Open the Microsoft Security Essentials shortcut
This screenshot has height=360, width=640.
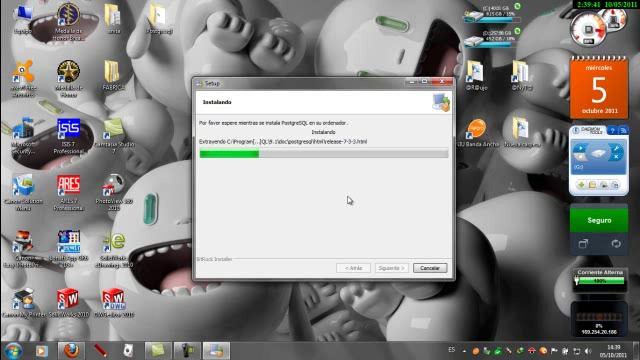click(23, 136)
